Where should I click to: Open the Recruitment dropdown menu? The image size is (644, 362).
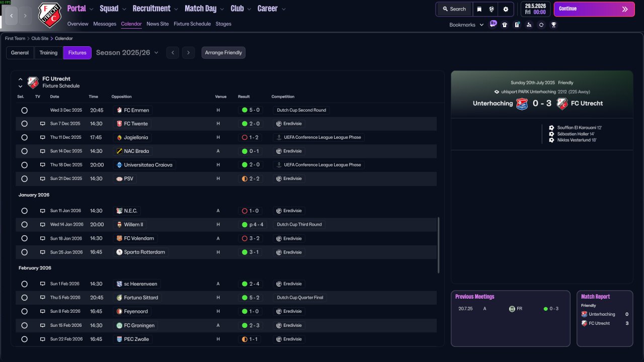pyautogui.click(x=155, y=9)
